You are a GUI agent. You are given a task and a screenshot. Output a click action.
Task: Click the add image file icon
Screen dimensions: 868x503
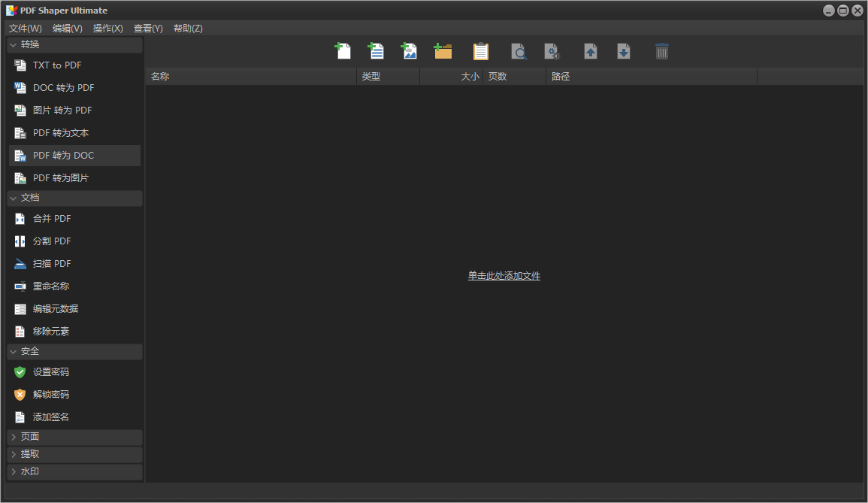click(x=409, y=52)
